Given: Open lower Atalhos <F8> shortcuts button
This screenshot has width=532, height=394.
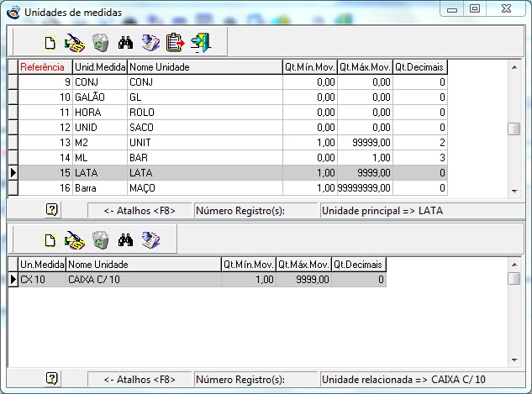Looking at the screenshot, I should [x=140, y=379].
